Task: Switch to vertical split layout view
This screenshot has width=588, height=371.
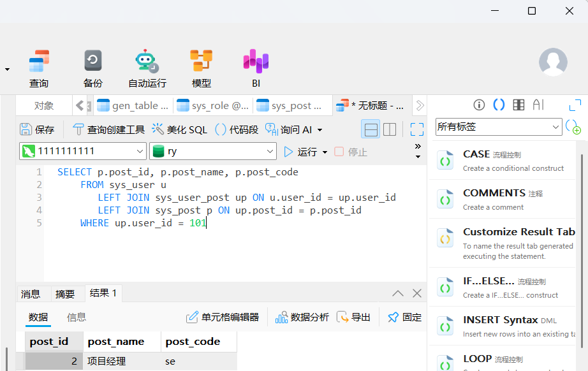Action: 390,129
